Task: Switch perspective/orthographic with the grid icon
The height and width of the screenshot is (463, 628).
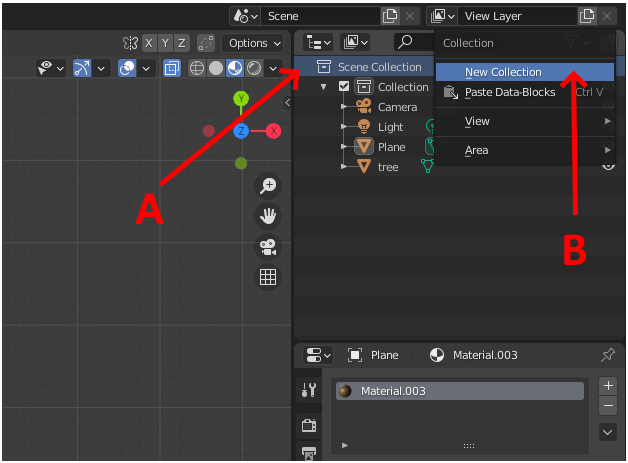Action: pos(268,278)
